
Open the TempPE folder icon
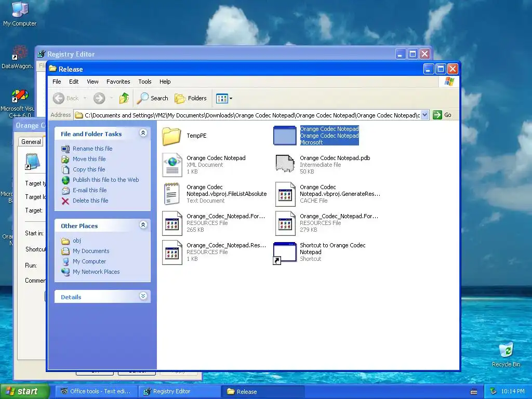coord(171,136)
